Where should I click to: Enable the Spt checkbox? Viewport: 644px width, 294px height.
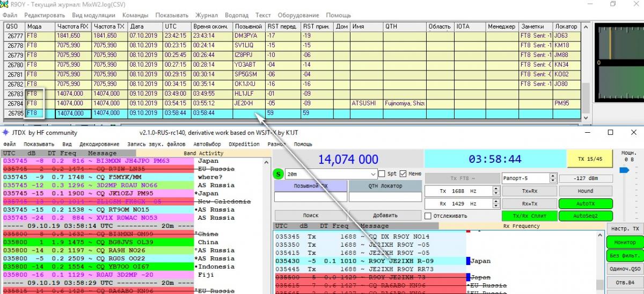382,174
